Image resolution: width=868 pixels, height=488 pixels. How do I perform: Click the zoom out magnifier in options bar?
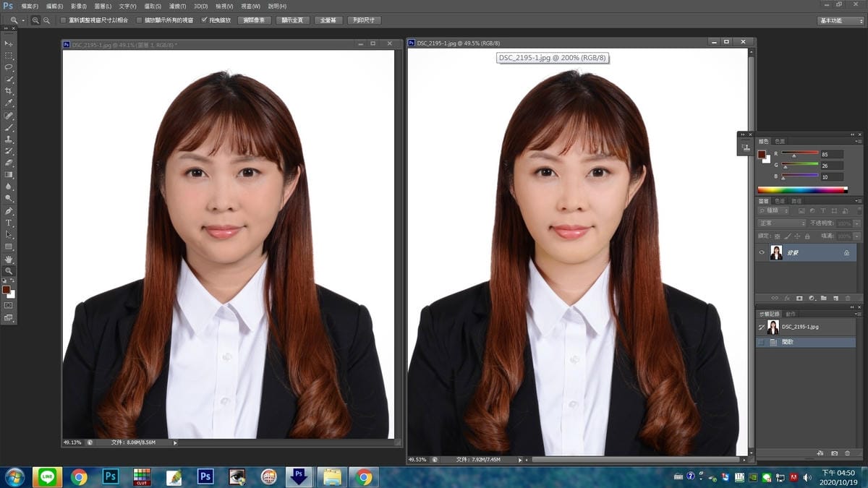pos(47,20)
